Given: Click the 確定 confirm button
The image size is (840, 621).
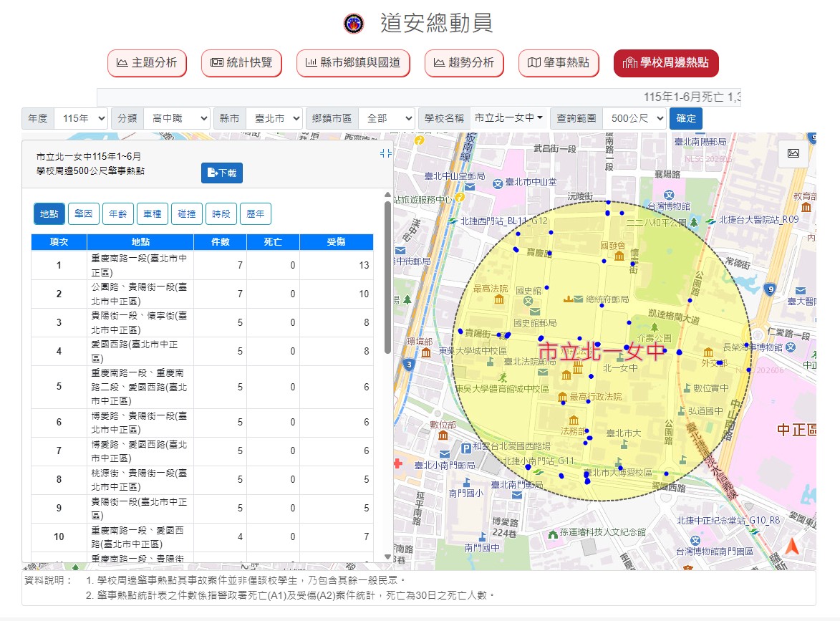Looking at the screenshot, I should pyautogui.click(x=686, y=118).
